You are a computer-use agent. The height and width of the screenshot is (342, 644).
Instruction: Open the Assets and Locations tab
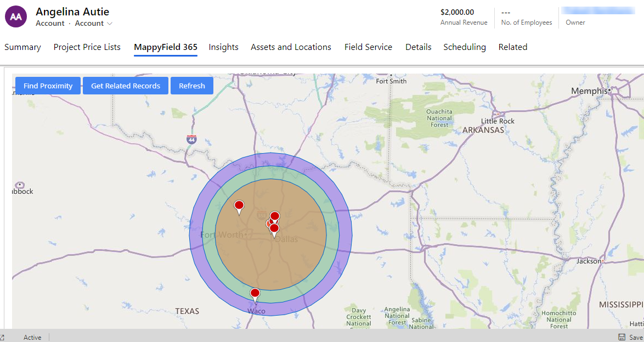pyautogui.click(x=291, y=47)
